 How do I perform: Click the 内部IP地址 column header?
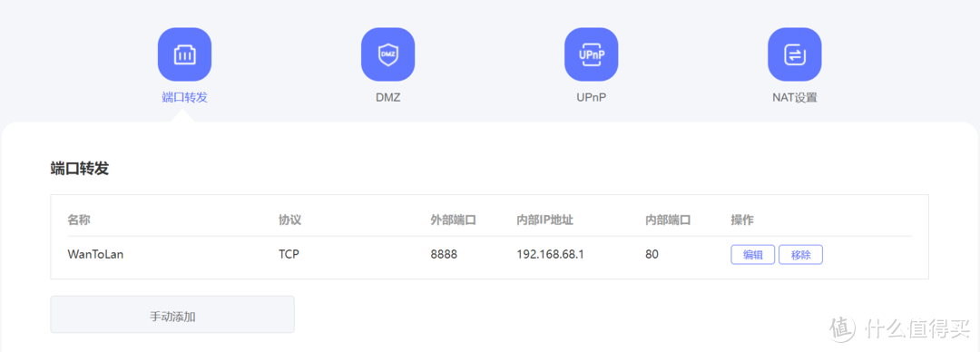[545, 220]
